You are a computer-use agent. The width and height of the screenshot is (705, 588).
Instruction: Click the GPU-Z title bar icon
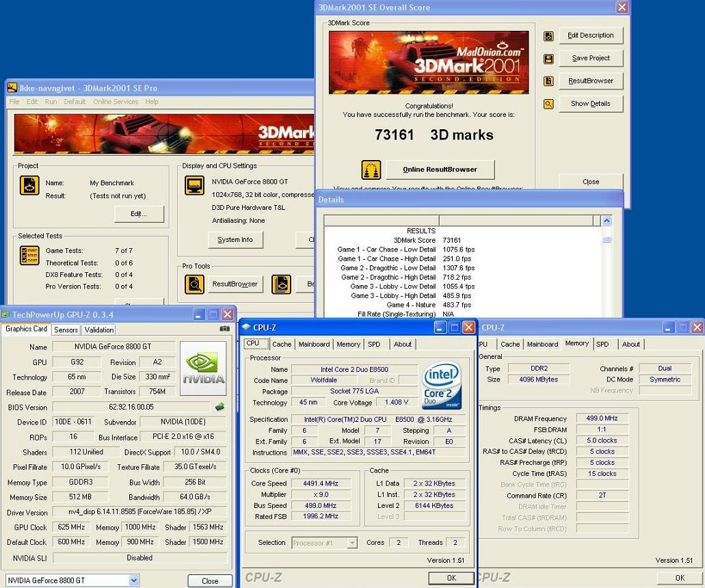tap(6, 315)
